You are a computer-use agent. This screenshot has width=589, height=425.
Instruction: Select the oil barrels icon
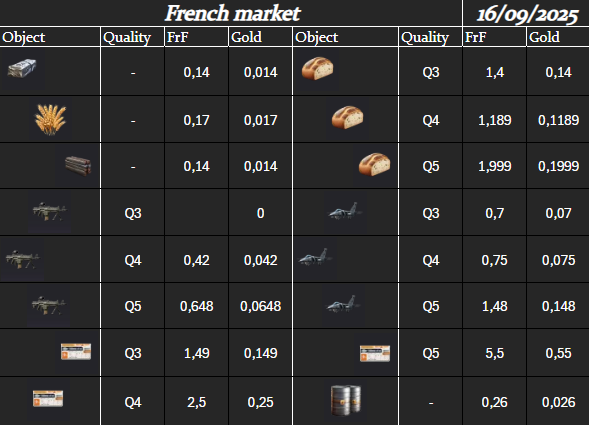pos(346,401)
